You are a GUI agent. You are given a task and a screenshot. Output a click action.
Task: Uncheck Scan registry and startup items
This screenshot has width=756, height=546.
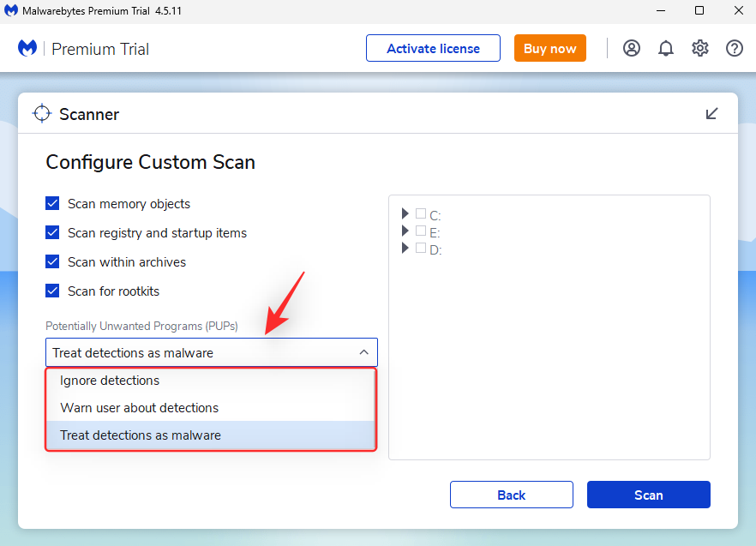tap(52, 233)
